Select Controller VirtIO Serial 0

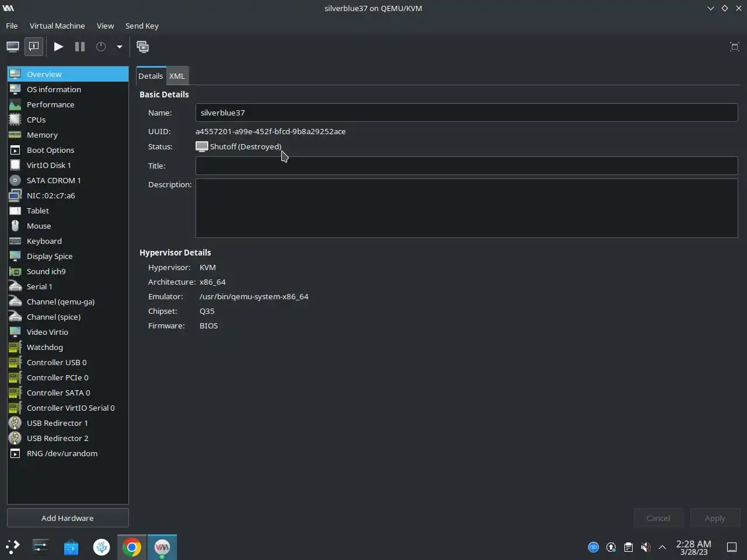point(68,408)
